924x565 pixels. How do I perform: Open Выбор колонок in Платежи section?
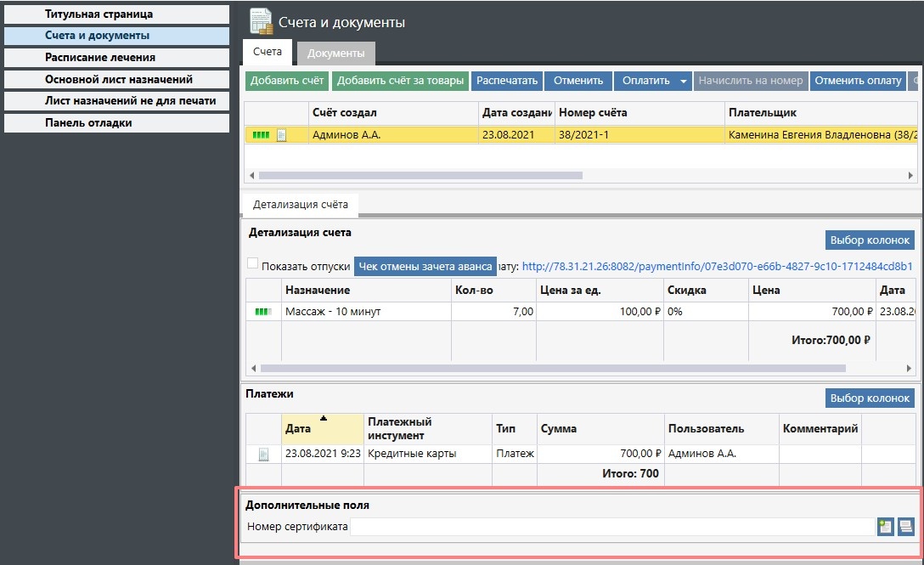pyautogui.click(x=870, y=398)
